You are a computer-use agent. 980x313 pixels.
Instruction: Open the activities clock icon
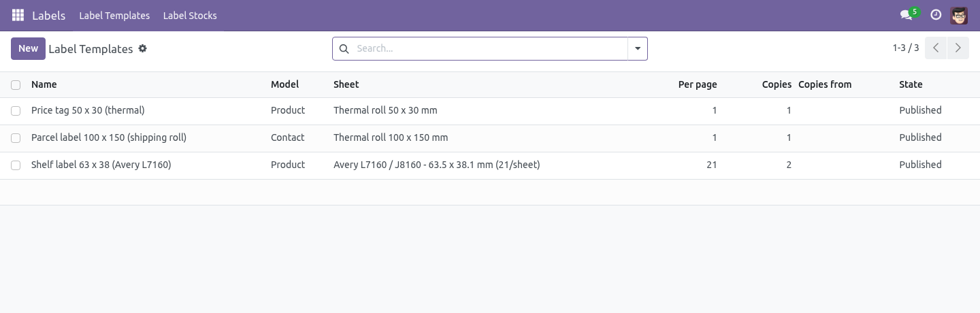[x=936, y=15]
